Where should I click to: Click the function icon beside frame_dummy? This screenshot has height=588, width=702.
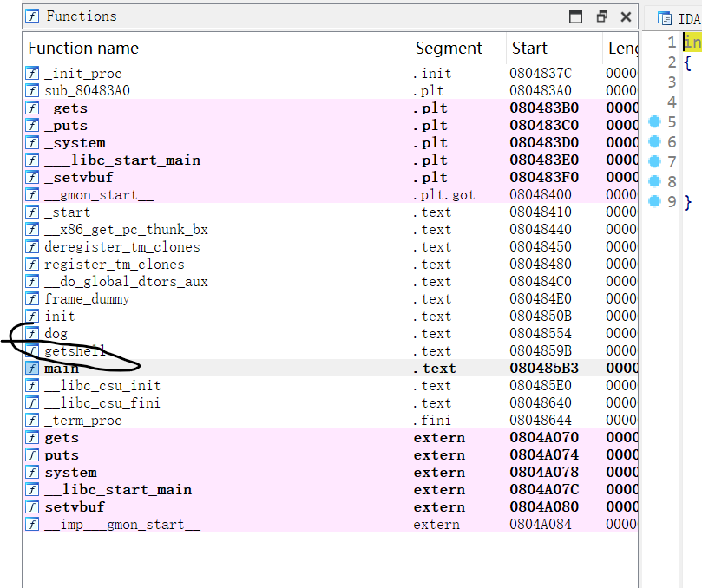(x=33, y=299)
